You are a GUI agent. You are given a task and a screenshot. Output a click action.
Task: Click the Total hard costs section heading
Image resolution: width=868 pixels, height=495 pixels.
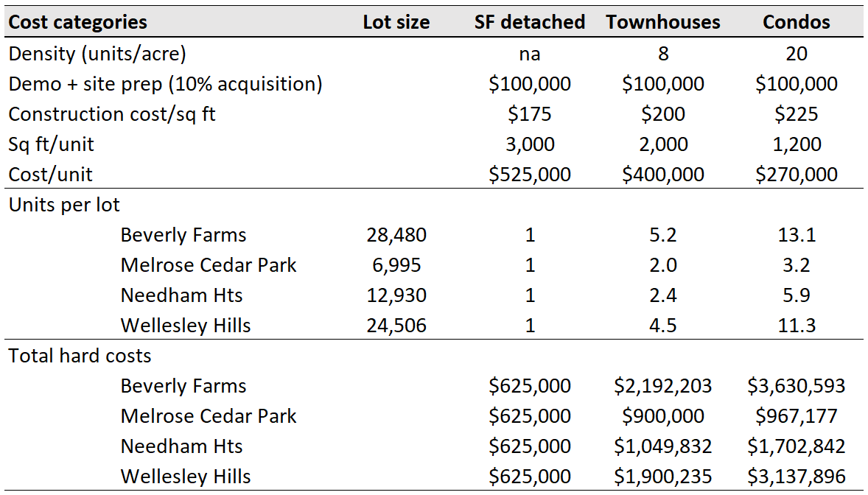click(80, 356)
